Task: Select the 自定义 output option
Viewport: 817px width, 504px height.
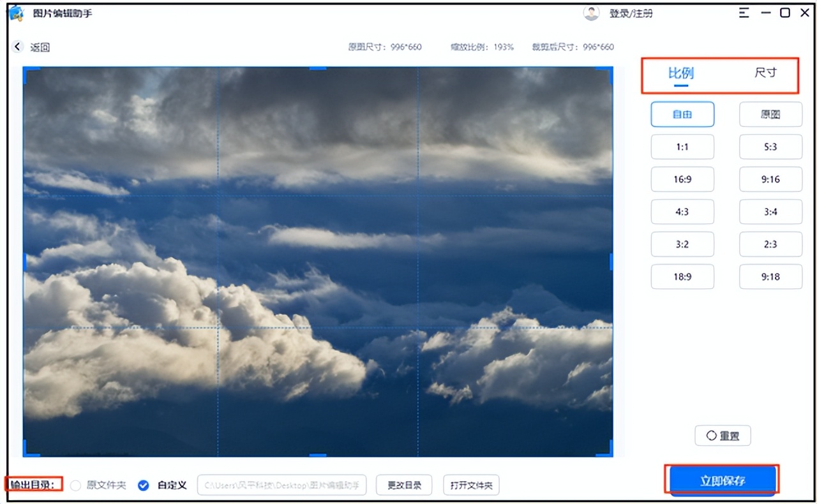Action: click(163, 485)
